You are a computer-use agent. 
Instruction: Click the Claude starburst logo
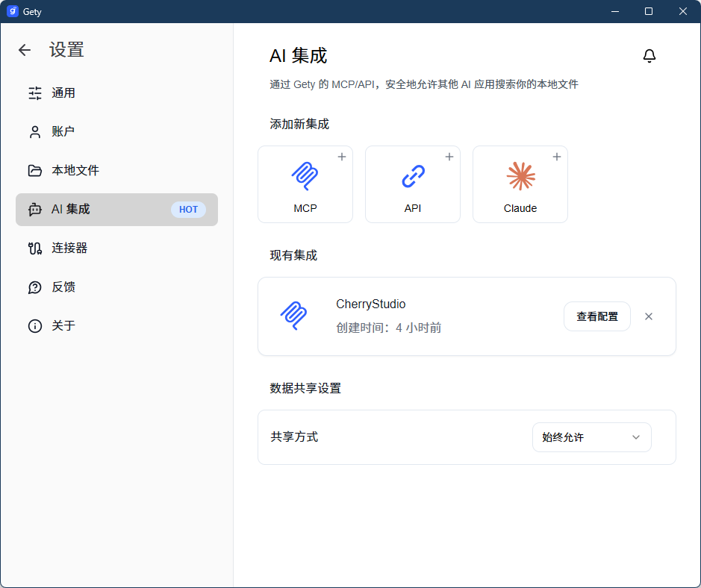521,176
